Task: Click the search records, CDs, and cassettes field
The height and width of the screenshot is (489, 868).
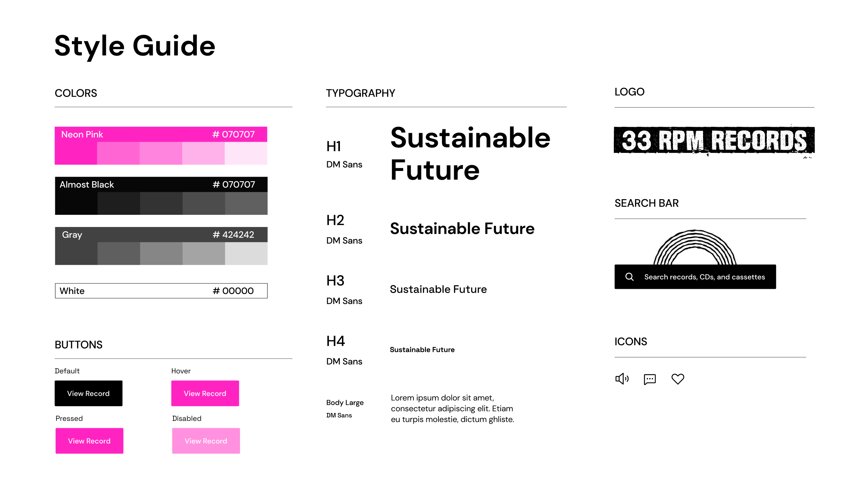Action: pos(695,277)
